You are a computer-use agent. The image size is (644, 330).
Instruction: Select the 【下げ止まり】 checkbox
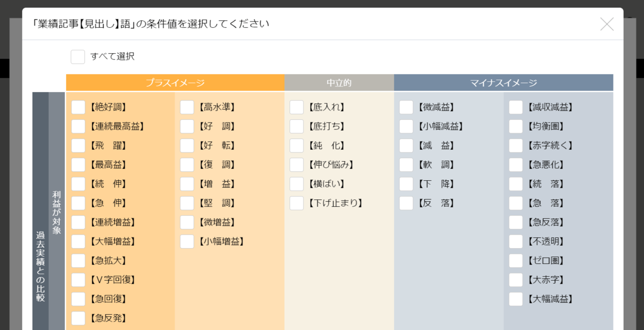(297, 203)
